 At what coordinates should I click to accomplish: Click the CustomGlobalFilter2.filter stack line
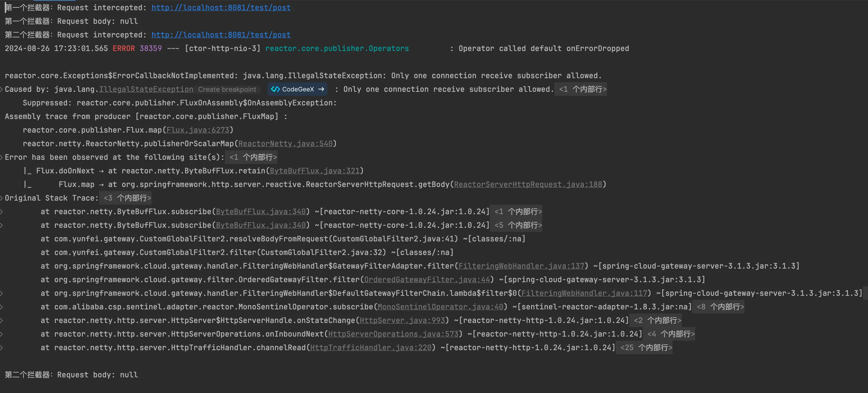coord(247,252)
